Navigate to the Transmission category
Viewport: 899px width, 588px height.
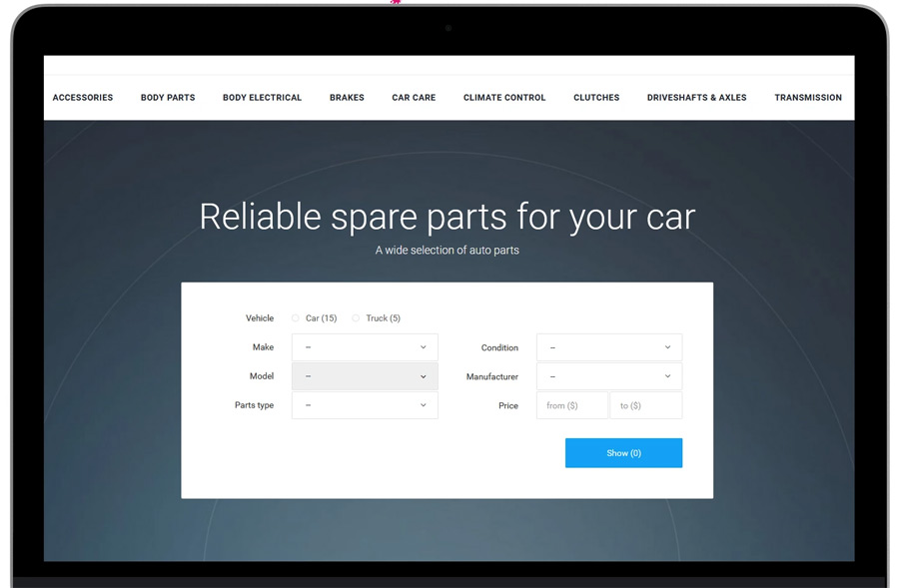pos(807,98)
